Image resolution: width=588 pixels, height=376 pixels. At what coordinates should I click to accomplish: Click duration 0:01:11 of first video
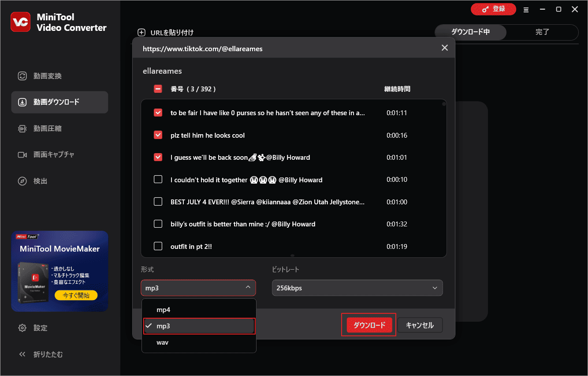click(397, 113)
